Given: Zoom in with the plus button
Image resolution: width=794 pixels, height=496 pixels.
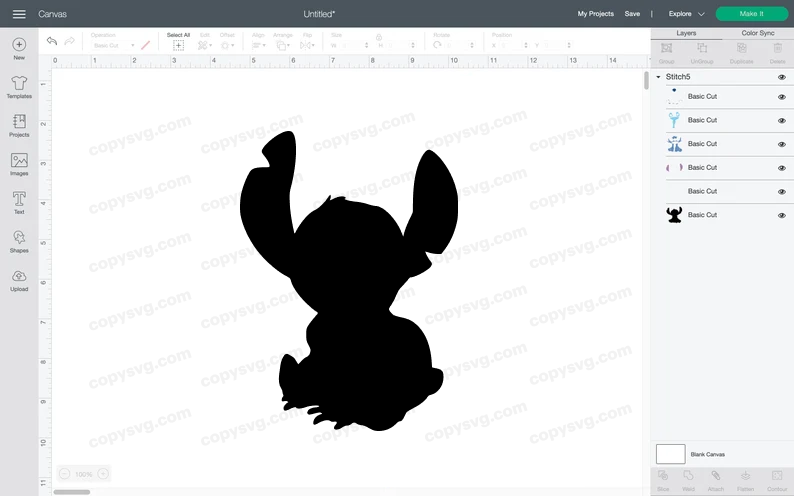Looking at the screenshot, I should pos(103,474).
